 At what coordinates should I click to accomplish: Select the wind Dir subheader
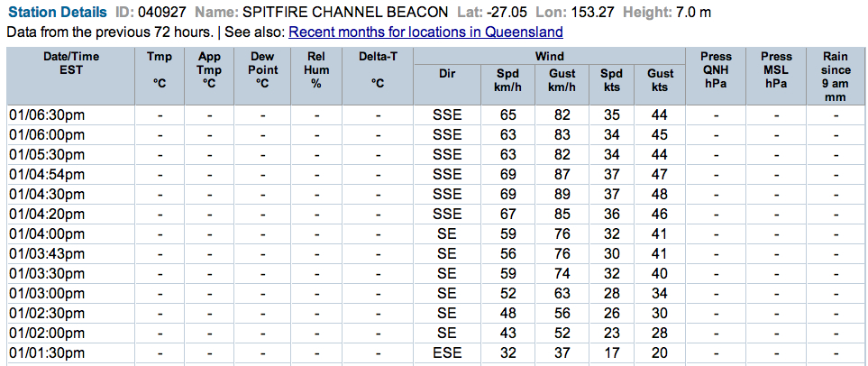tap(447, 74)
